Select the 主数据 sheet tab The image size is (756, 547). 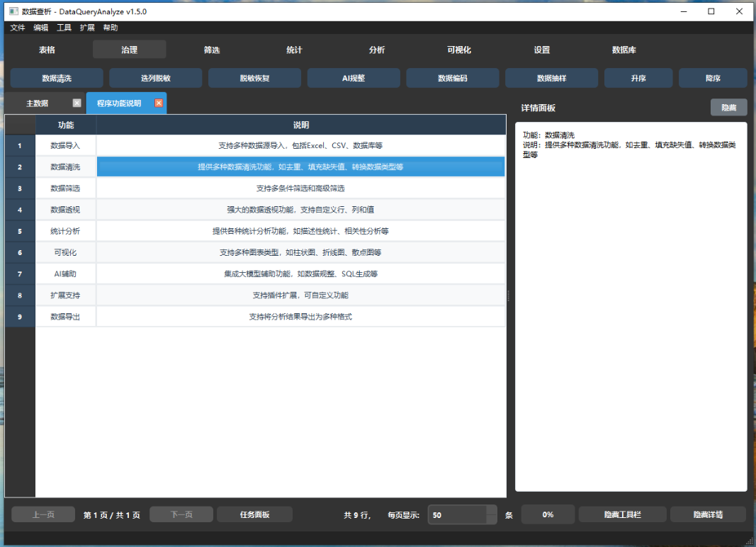(x=37, y=103)
